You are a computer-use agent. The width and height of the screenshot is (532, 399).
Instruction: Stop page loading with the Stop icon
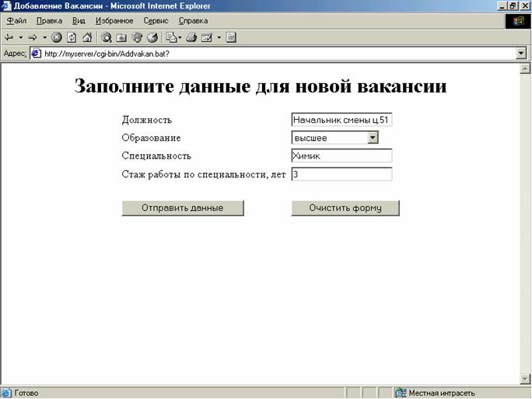[56, 37]
